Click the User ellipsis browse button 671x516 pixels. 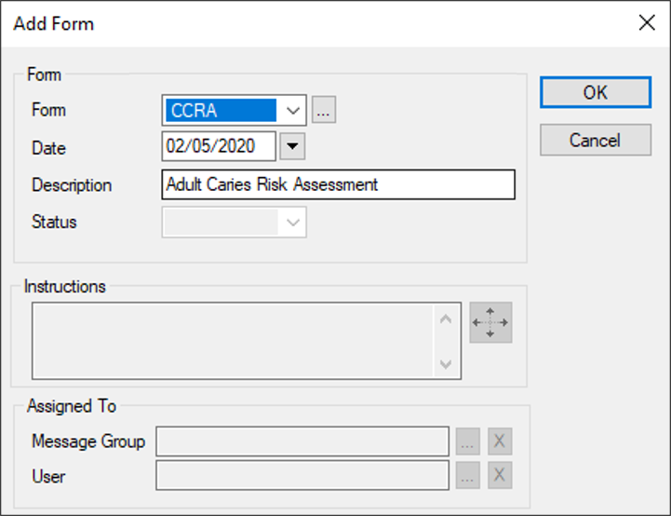[x=468, y=476]
